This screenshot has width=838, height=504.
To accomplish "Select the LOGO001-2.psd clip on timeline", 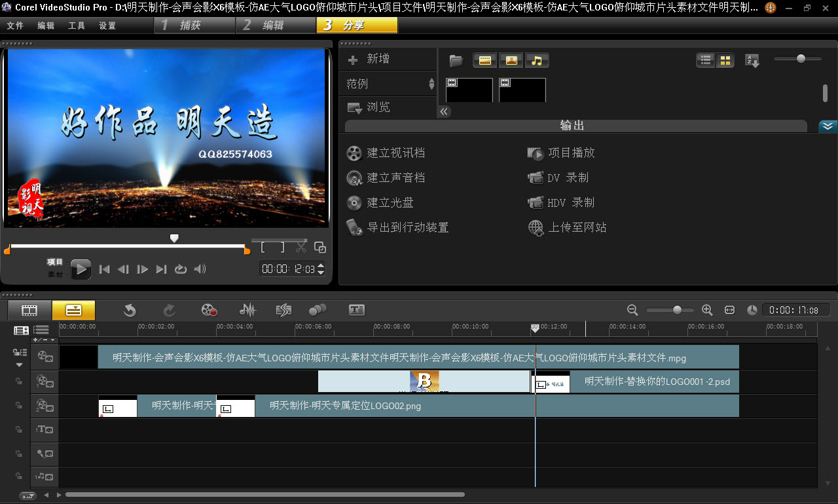I will pos(635,382).
